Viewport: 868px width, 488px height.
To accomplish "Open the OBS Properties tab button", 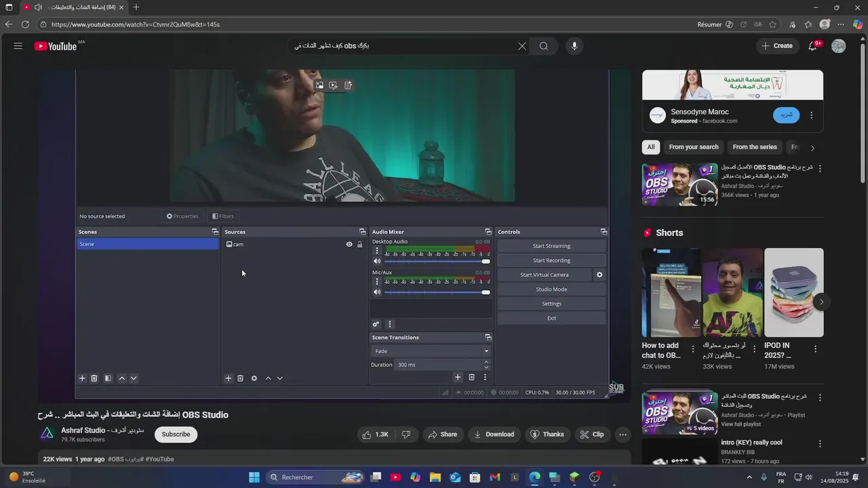I will point(182,216).
